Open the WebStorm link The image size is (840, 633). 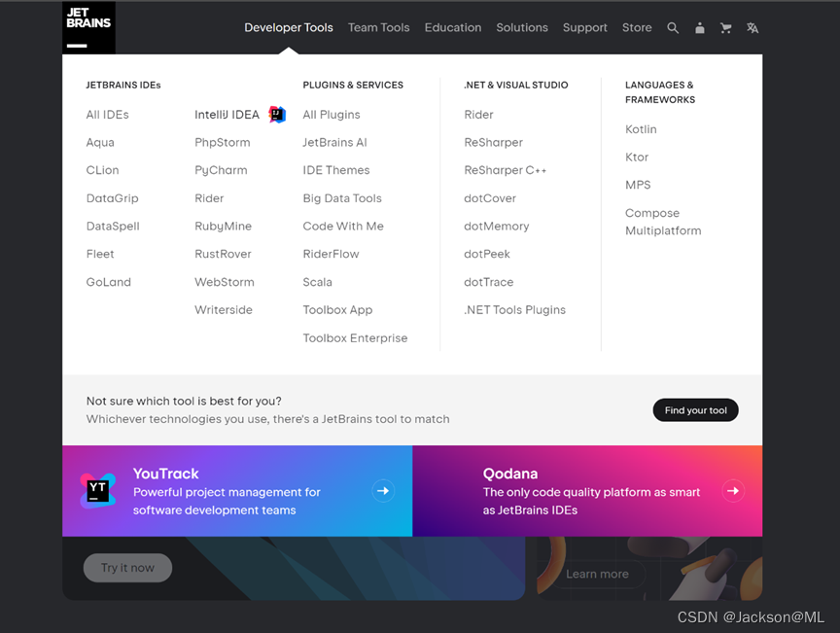point(225,282)
